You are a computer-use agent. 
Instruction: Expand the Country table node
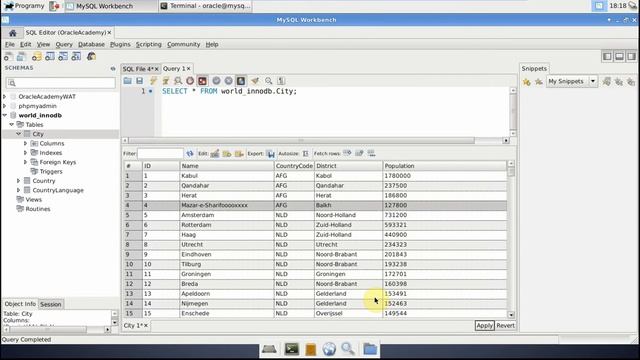[x=18, y=180]
